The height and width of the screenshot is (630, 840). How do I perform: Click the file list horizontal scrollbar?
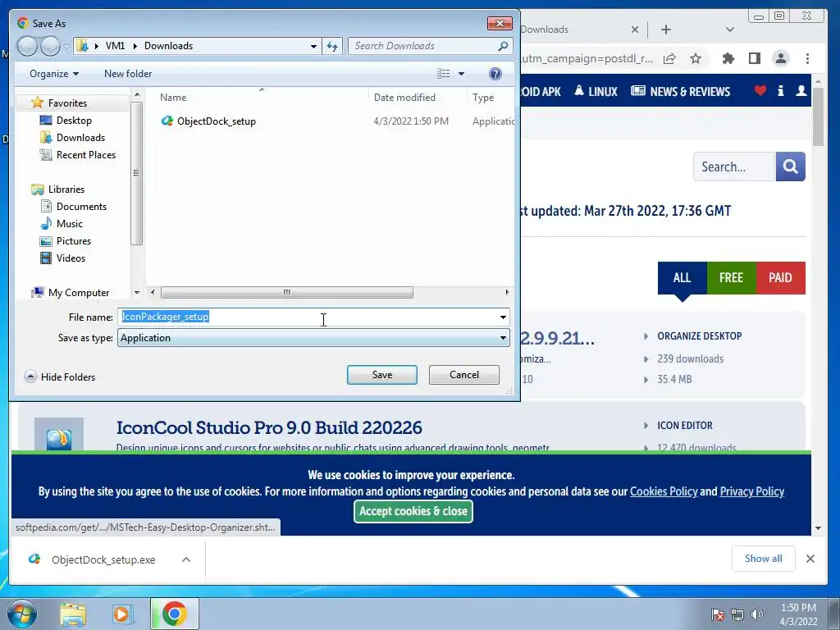pyautogui.click(x=286, y=293)
